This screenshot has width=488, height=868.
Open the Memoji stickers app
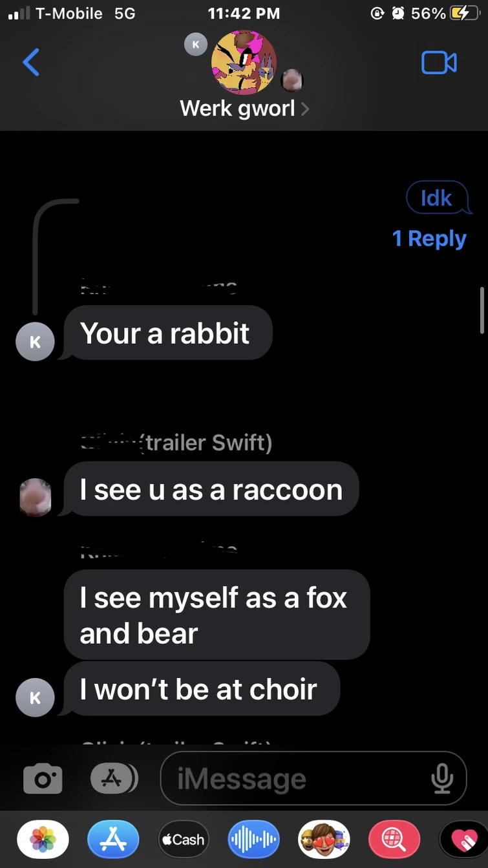[x=323, y=840]
